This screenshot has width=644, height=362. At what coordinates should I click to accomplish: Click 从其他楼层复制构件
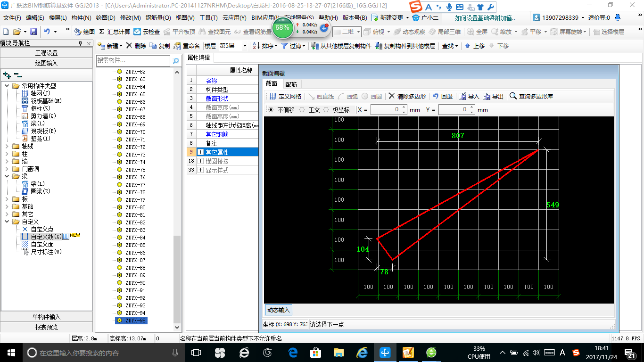pyautogui.click(x=341, y=46)
